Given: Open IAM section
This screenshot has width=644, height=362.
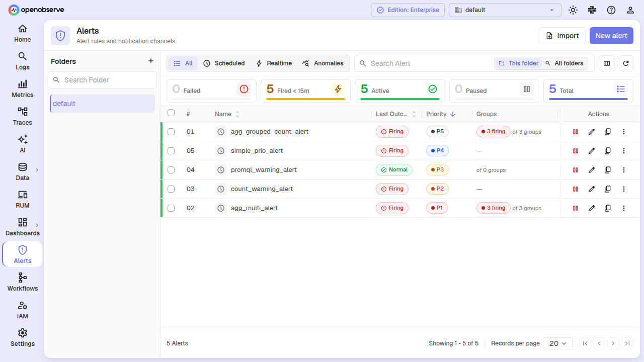Looking at the screenshot, I should [22, 310].
